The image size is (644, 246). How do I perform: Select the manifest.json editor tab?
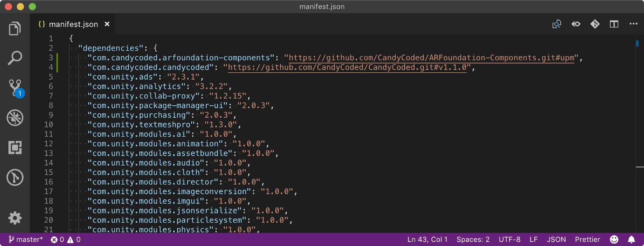(x=73, y=24)
